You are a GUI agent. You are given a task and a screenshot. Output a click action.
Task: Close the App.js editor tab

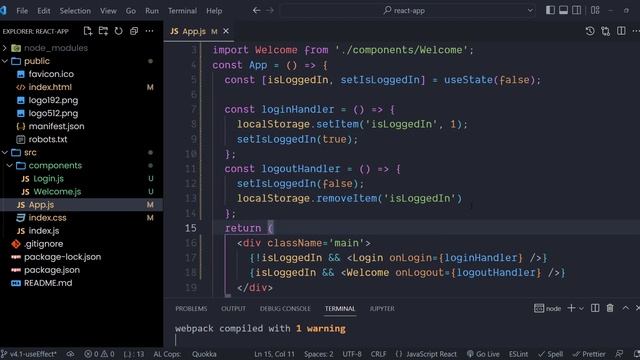(x=226, y=31)
